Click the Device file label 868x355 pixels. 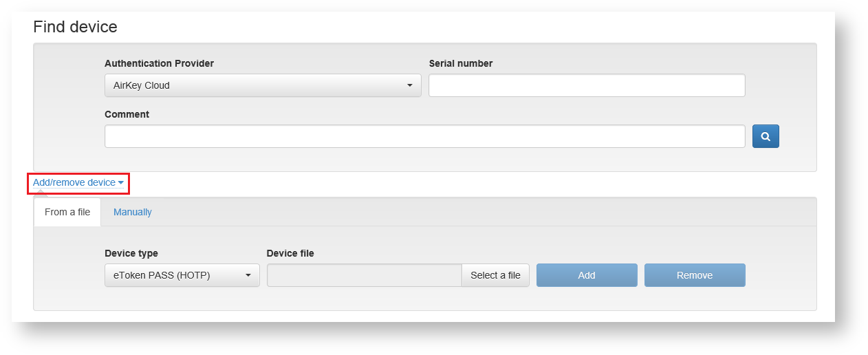coord(290,253)
